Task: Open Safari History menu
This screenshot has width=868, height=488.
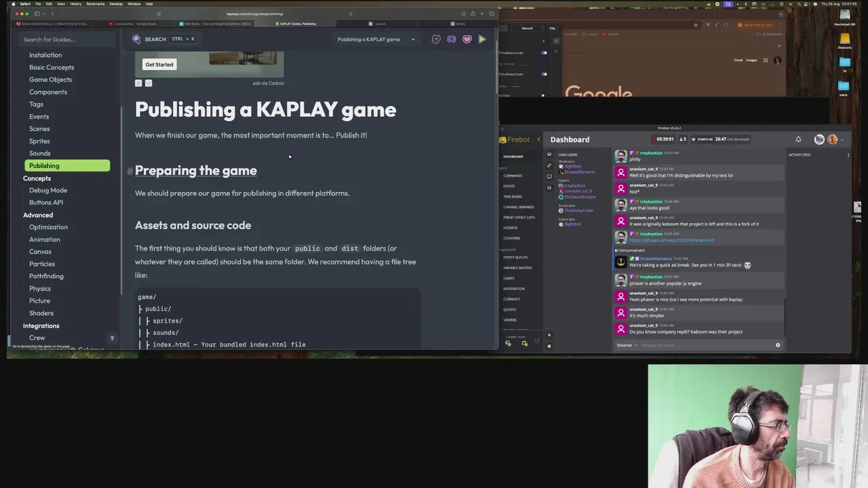Action: pyautogui.click(x=76, y=4)
